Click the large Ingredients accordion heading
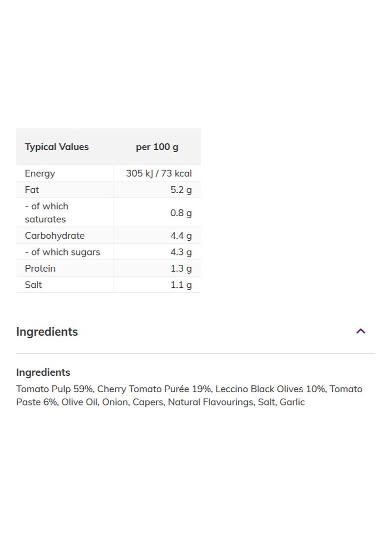392x535 pixels. click(x=47, y=332)
